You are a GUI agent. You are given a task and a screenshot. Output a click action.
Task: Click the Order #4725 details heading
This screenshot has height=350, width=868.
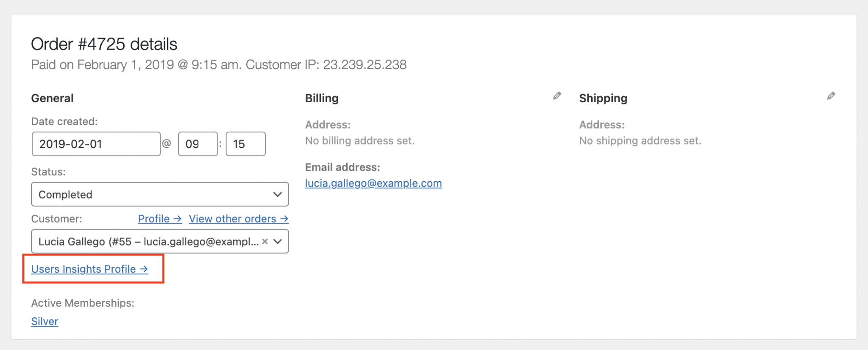point(104,44)
